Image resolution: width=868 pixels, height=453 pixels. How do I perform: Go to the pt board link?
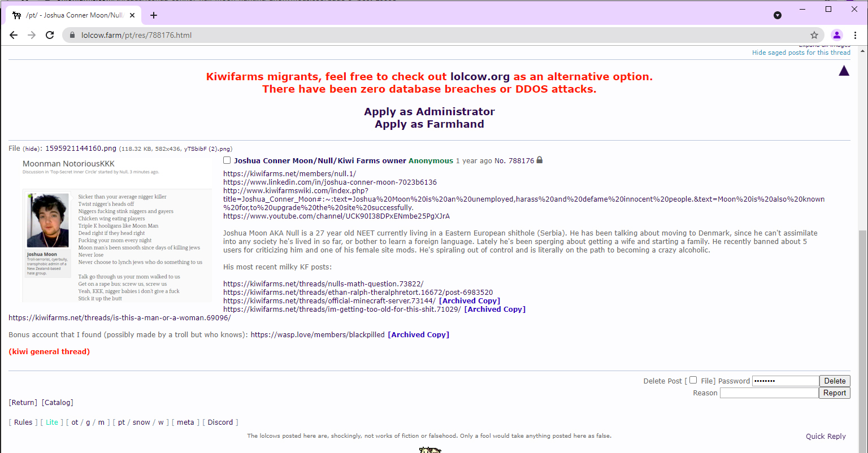pos(121,422)
